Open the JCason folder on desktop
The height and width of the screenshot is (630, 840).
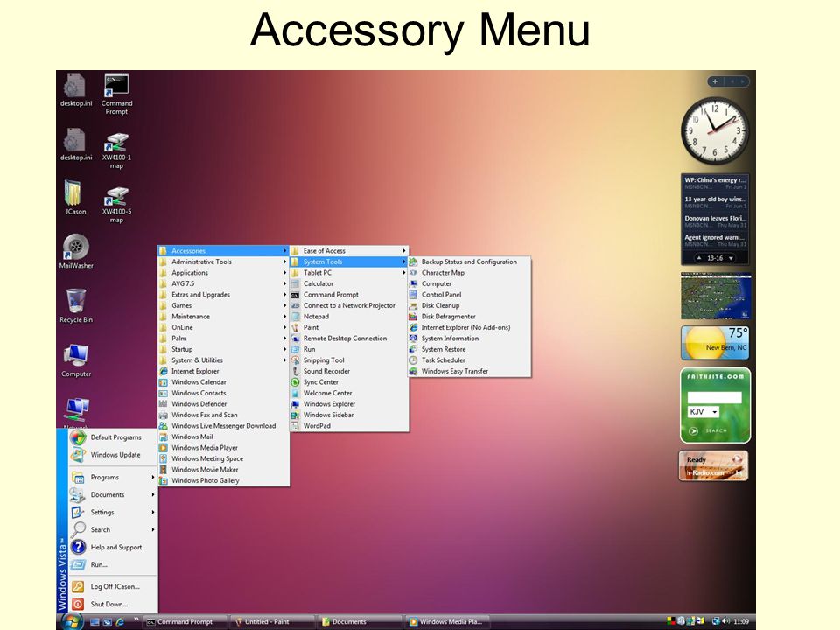coord(75,198)
